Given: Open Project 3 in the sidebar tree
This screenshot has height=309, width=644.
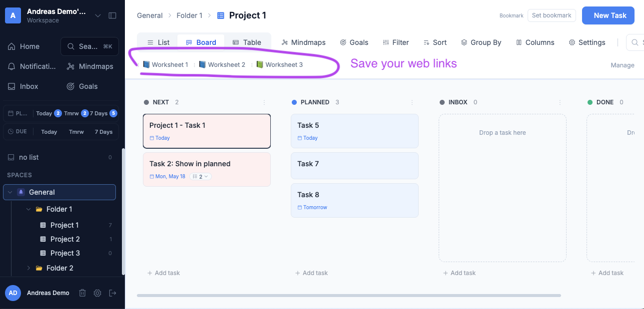Looking at the screenshot, I should [x=65, y=253].
